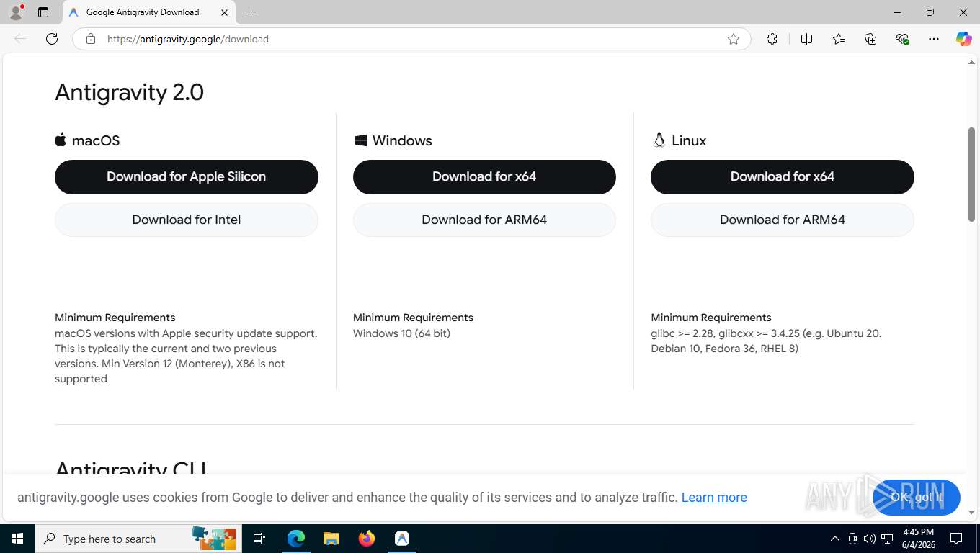The width and height of the screenshot is (980, 553).
Task: Download Antigravity for Intel Mac
Action: [187, 220]
